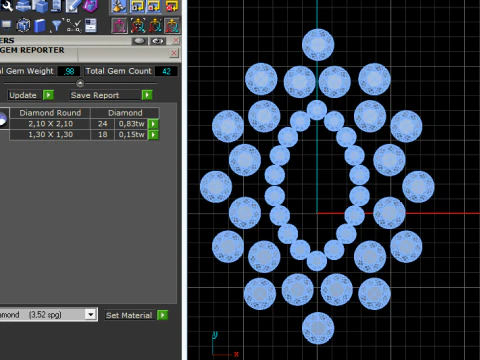Open the blue scroll document icon
Image resolution: width=480 pixels, height=360 pixels.
(56, 6)
